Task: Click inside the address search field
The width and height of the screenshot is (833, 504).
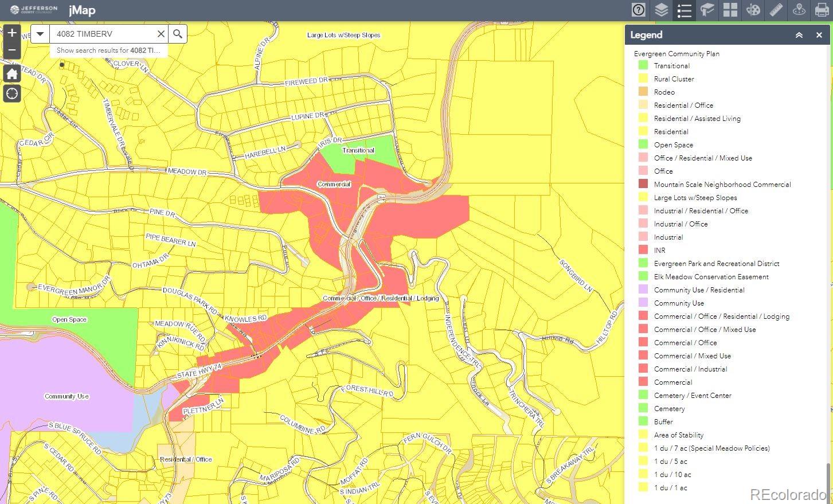Action: [102, 34]
